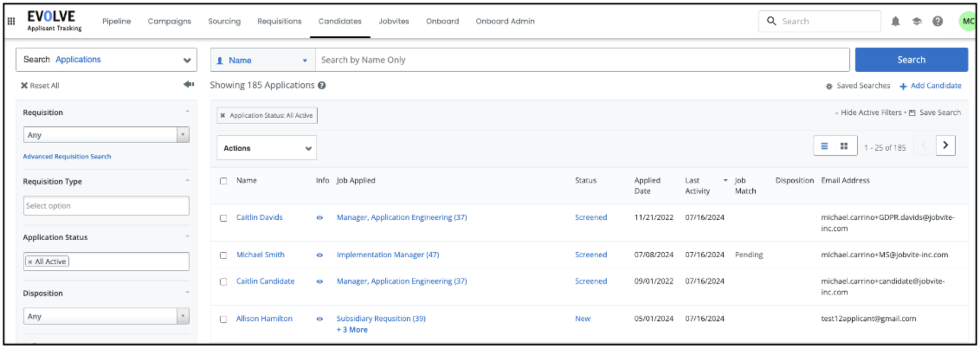Click the Evolve Applicant Tracking logo
980x349 pixels.
point(54,20)
